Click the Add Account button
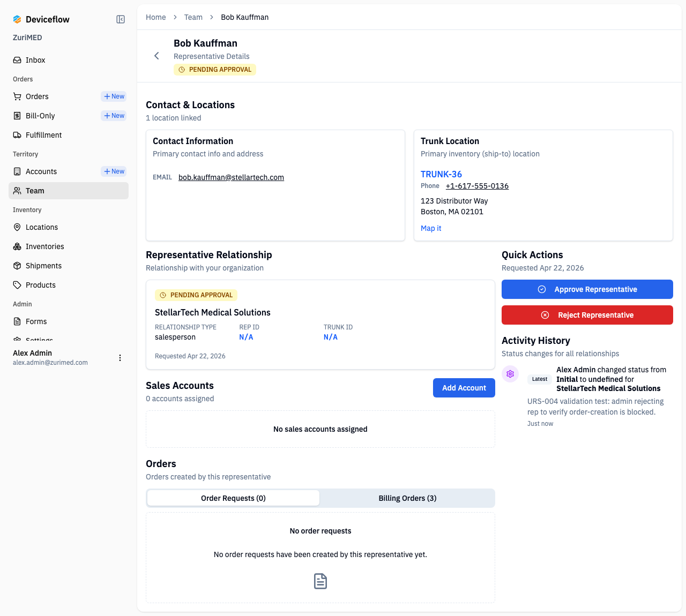 [x=464, y=388]
